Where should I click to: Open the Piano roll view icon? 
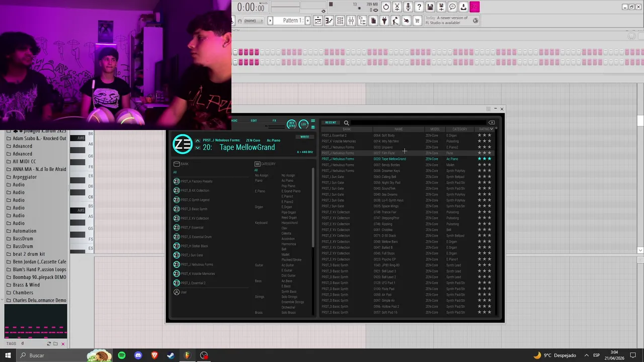click(x=329, y=21)
